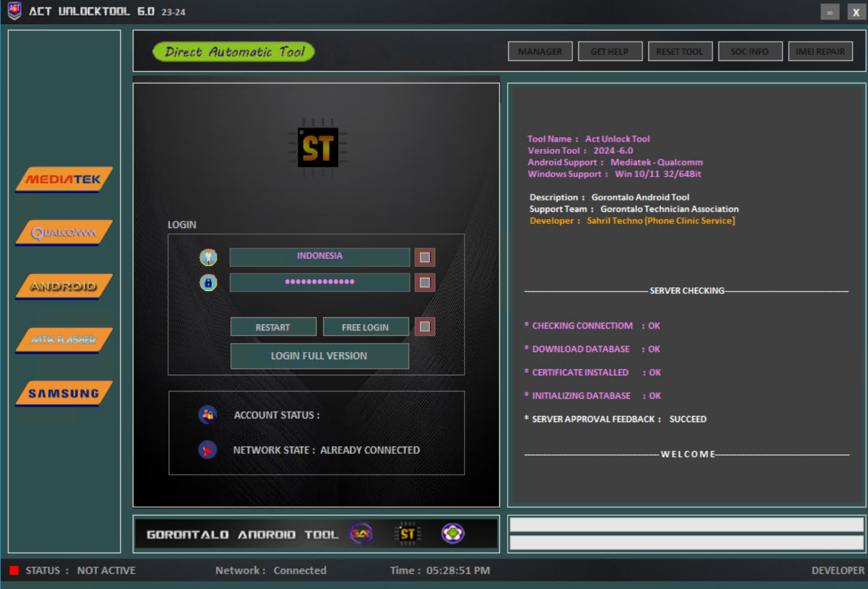
Task: Click the upper empty progress bar
Action: (687, 524)
